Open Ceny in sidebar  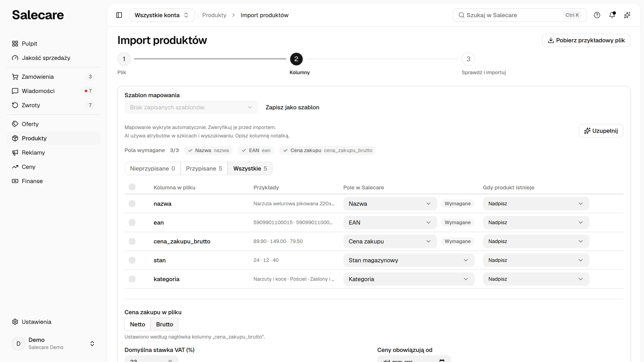click(54, 167)
